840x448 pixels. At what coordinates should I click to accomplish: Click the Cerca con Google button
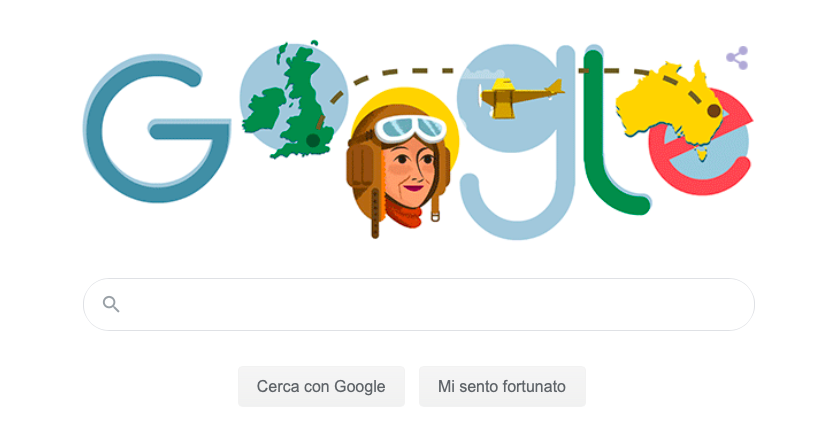click(x=321, y=386)
